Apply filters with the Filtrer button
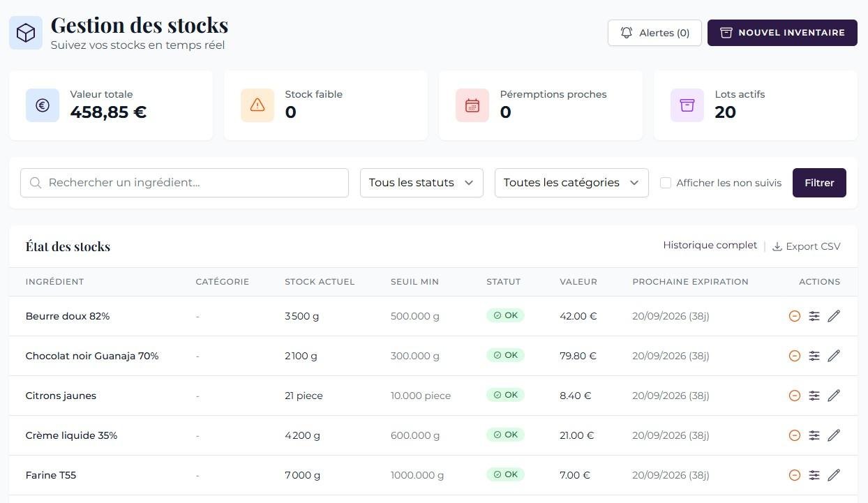868x503 pixels. click(819, 183)
